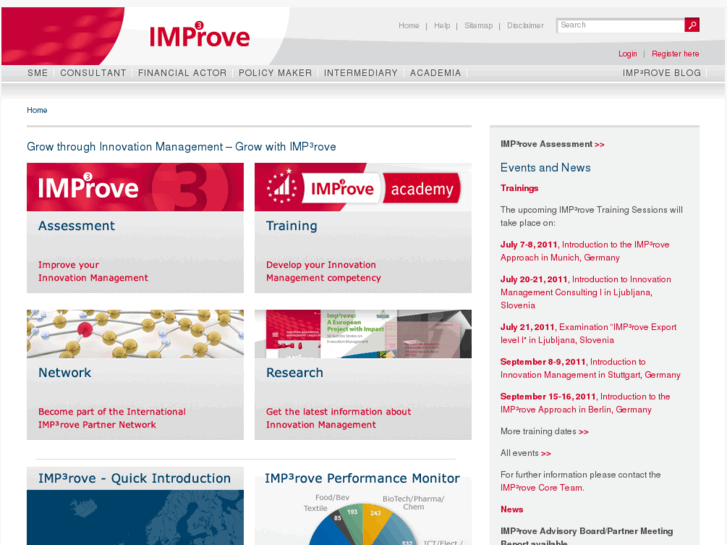Select the INTERMEDIARY menu item
This screenshot has width=727, height=545.
361,73
